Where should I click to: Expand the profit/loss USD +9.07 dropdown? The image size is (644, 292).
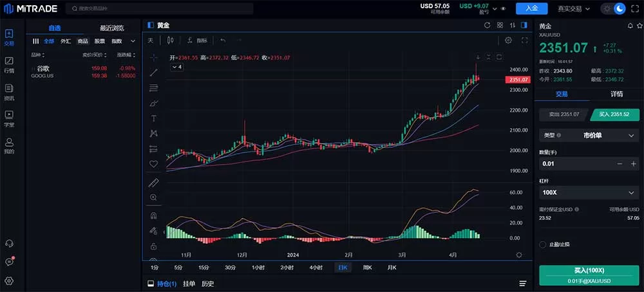[x=495, y=8]
